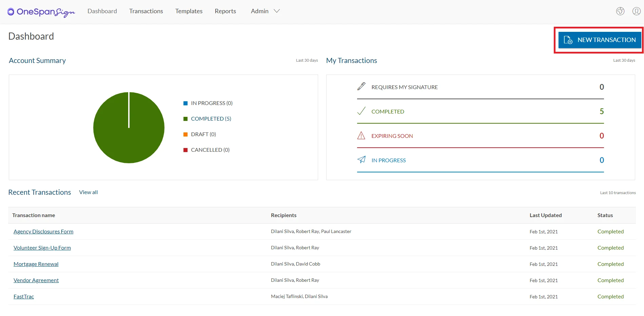Open the Transactions menu item

point(146,11)
